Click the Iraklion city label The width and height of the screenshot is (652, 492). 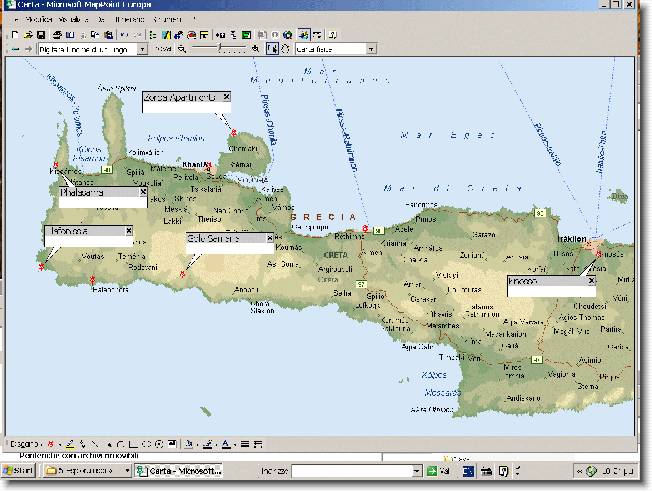[572, 239]
